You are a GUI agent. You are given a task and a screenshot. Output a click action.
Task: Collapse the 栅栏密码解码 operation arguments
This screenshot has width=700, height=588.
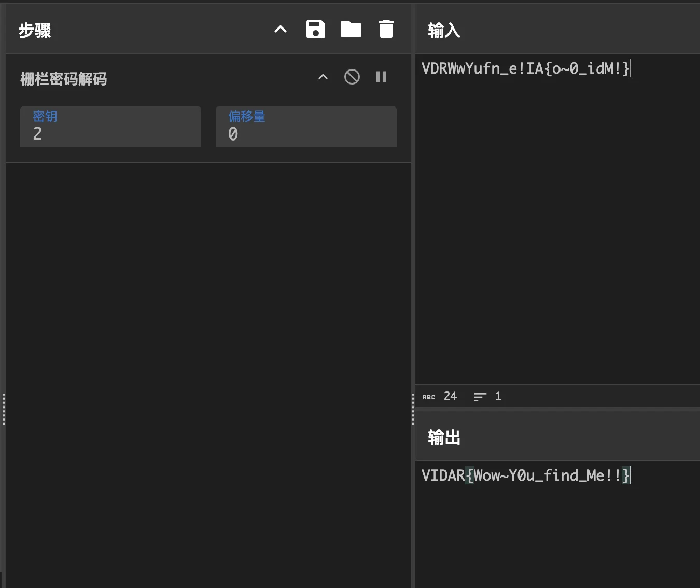pos(323,77)
